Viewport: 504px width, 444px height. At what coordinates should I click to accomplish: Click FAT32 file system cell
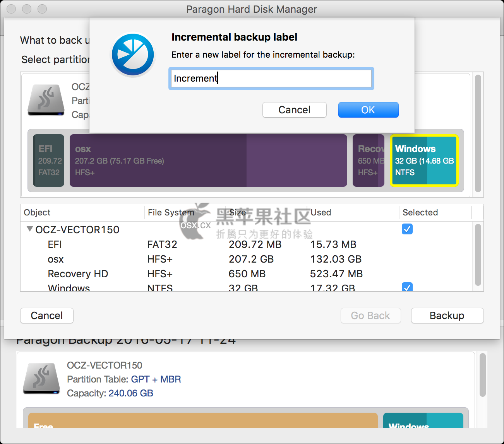[x=162, y=244]
